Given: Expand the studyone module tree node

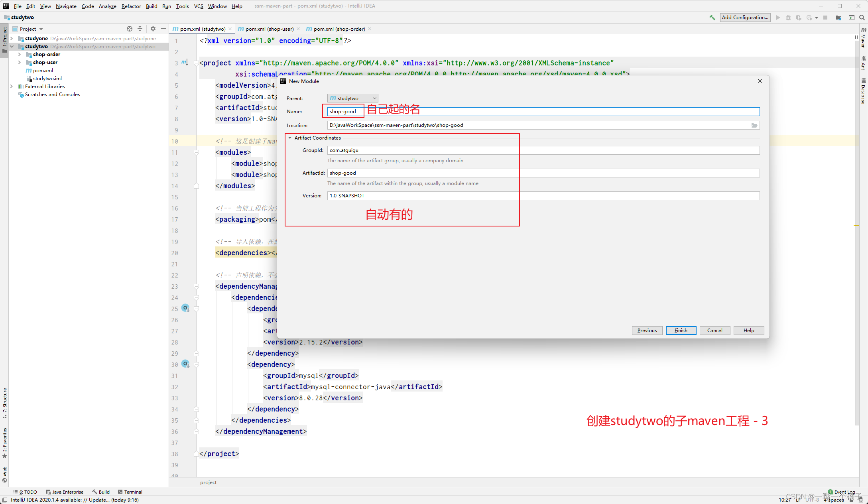Looking at the screenshot, I should point(12,38).
